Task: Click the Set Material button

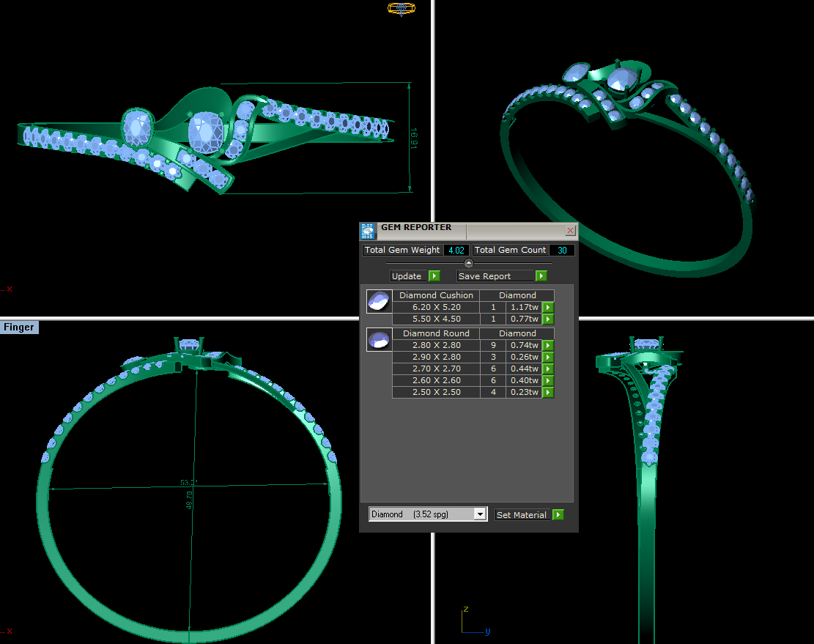Action: point(523,515)
